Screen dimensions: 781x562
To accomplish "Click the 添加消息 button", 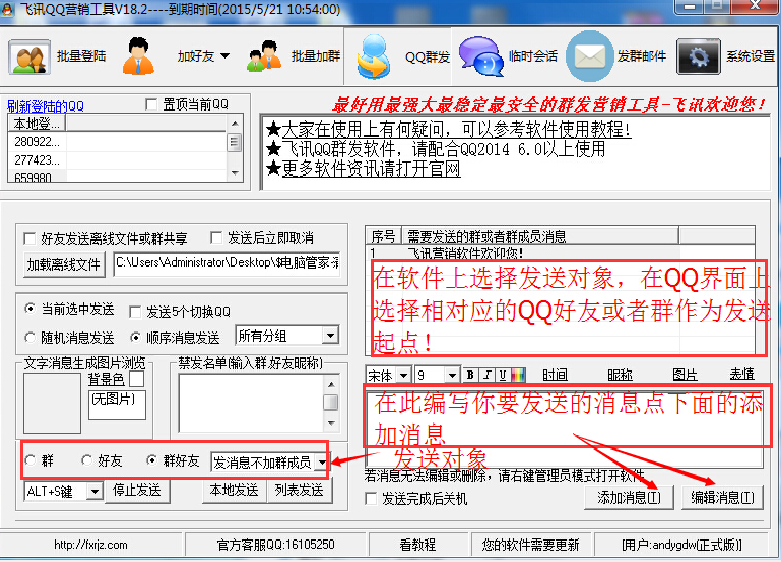I will 629,497.
